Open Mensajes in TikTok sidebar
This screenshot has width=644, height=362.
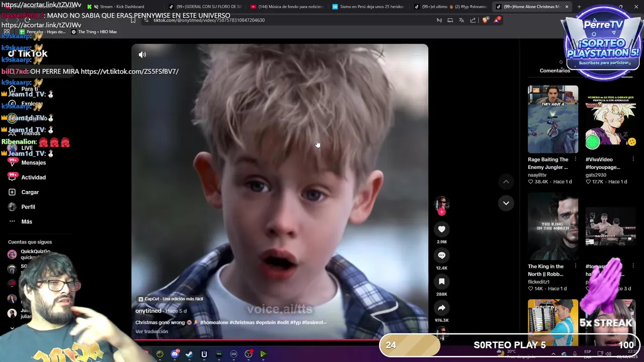28,162
